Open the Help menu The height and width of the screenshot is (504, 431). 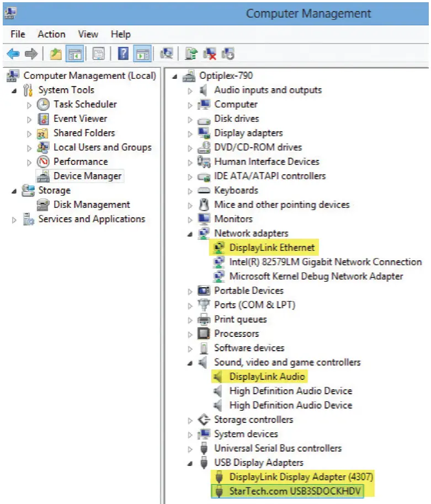pyautogui.click(x=121, y=34)
